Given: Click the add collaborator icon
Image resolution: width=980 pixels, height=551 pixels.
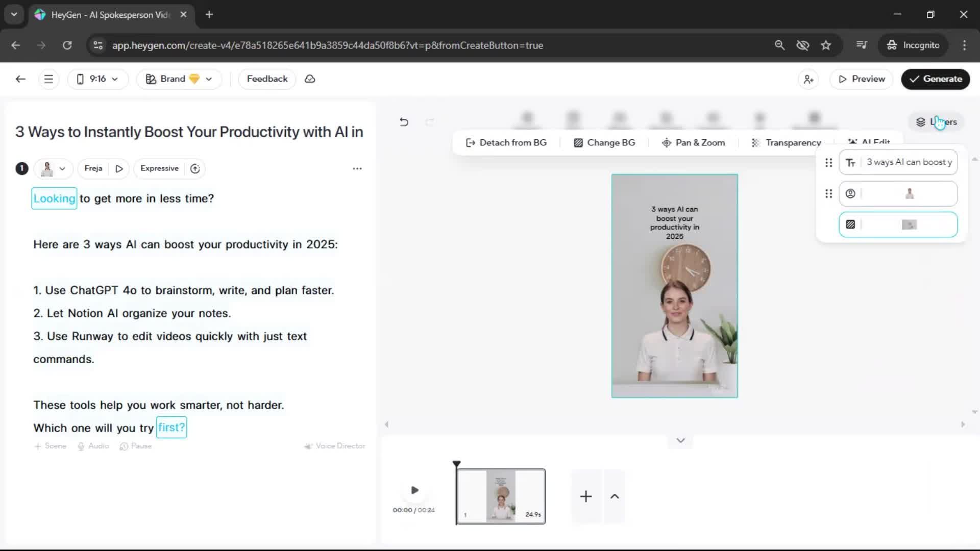Looking at the screenshot, I should pyautogui.click(x=808, y=79).
